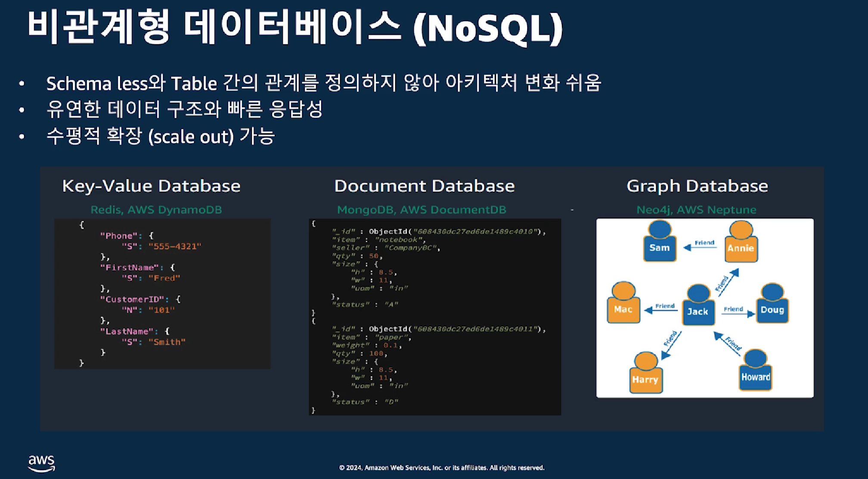Image resolution: width=868 pixels, height=479 pixels.
Task: Click the Key-Value Database heading
Action: click(152, 186)
